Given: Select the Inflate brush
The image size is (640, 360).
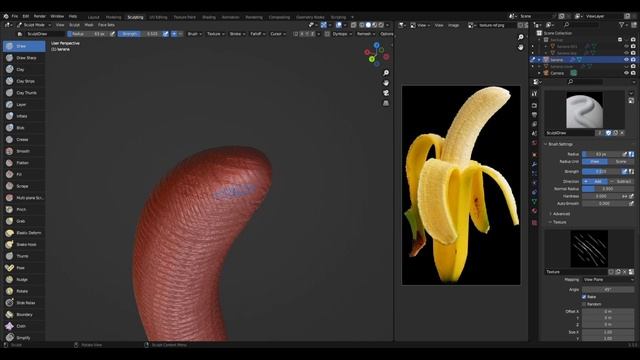Looking at the screenshot, I should [24, 116].
